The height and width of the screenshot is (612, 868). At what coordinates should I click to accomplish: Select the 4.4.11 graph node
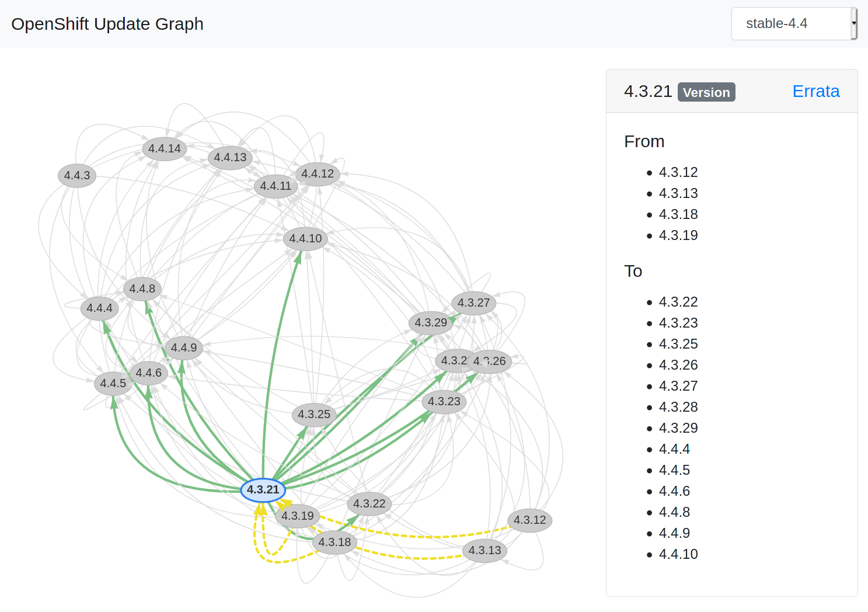(276, 186)
